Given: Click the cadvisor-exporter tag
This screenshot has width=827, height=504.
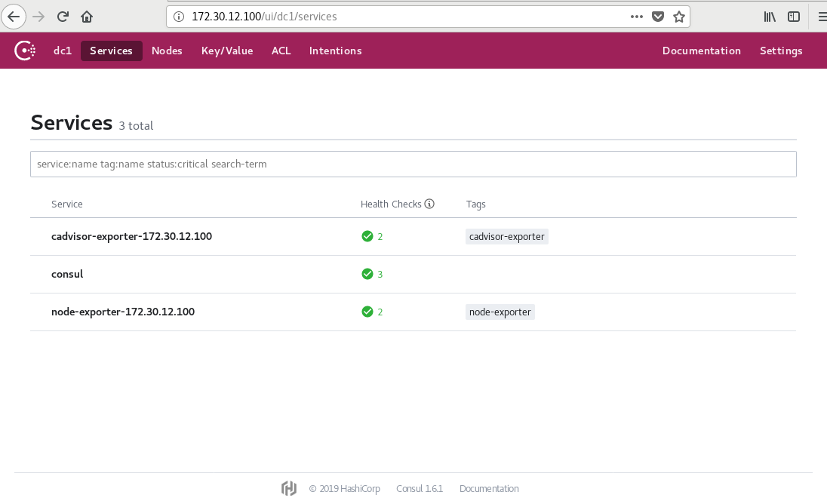Looking at the screenshot, I should pos(507,237).
